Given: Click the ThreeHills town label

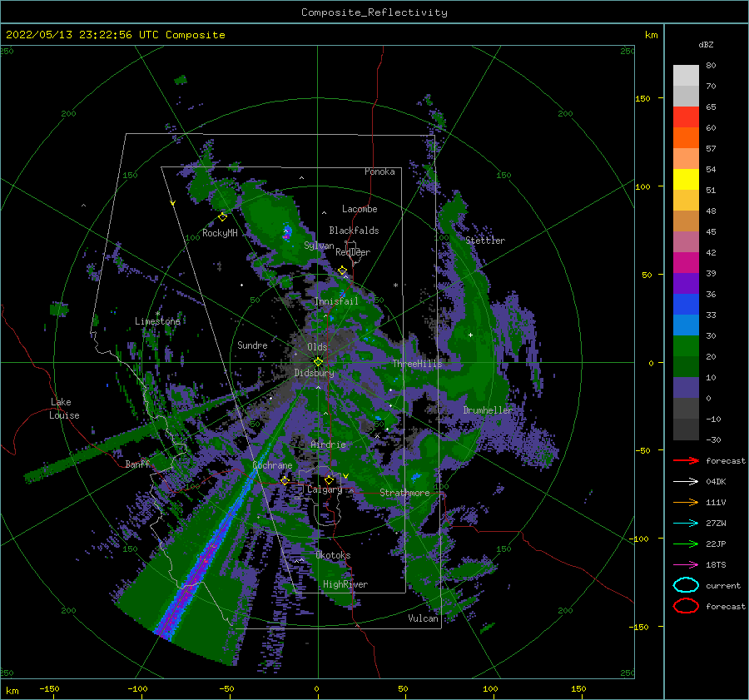Looking at the screenshot, I should pyautogui.click(x=418, y=364).
